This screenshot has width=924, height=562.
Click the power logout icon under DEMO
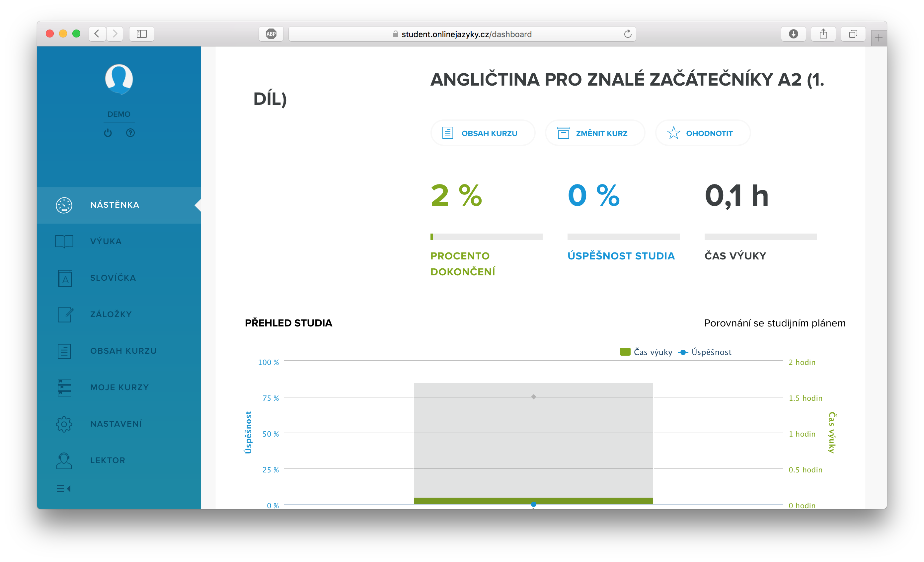tap(108, 133)
